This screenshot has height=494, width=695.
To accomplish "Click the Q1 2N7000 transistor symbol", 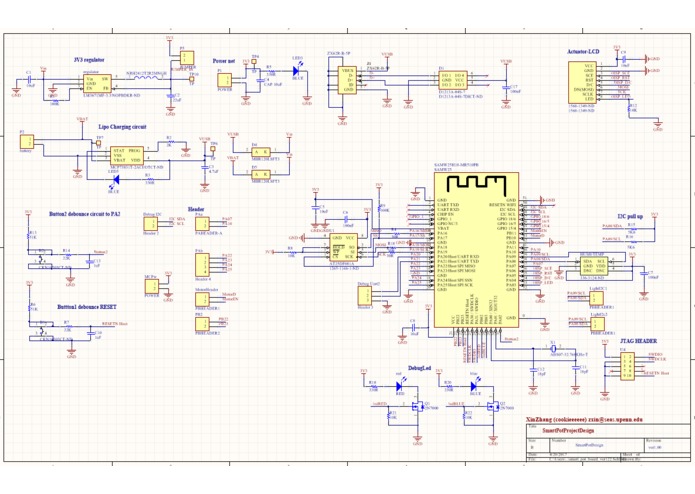I will click(417, 405).
